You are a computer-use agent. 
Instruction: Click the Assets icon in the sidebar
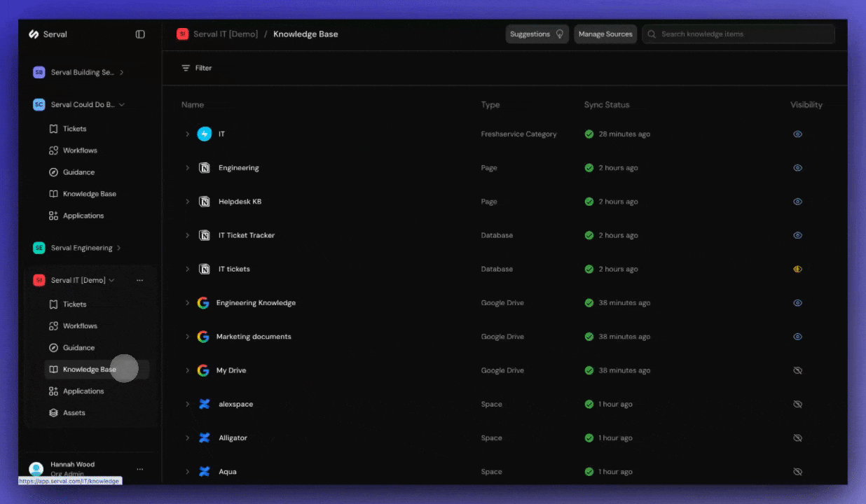(54, 412)
